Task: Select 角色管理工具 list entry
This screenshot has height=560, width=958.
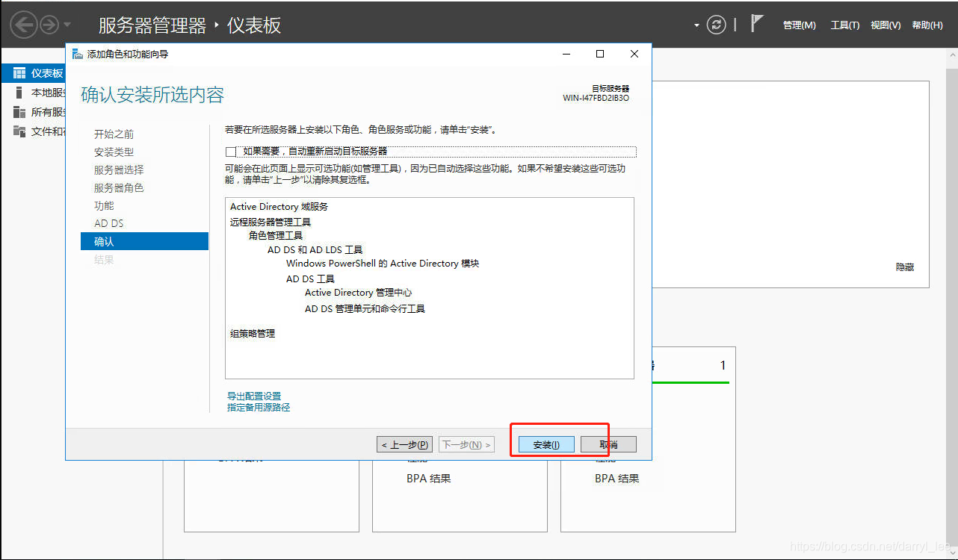Action: pos(276,235)
